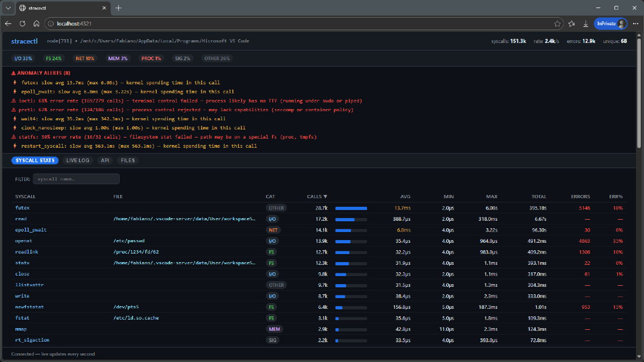The height and width of the screenshot is (362, 644).
Task: Toggle the I/O 33% category pill
Action: 23,58
